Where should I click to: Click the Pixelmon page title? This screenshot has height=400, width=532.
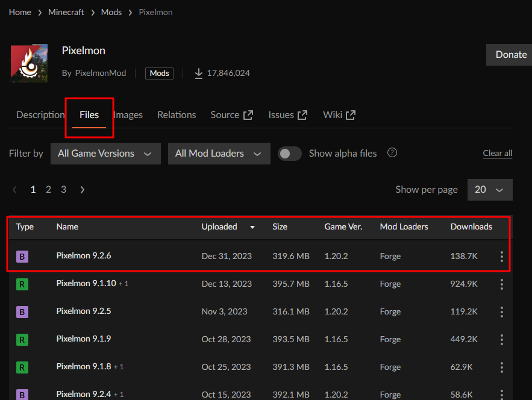84,51
